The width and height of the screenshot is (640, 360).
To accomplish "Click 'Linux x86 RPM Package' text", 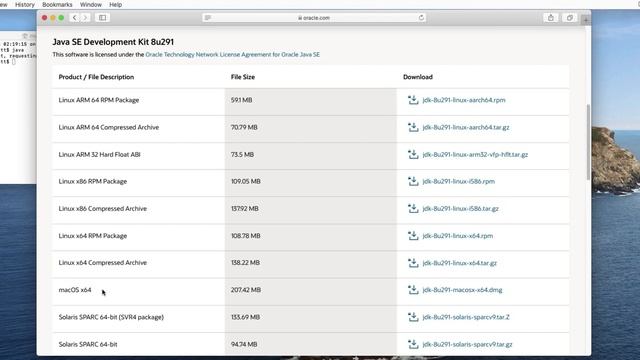I will point(93,181).
